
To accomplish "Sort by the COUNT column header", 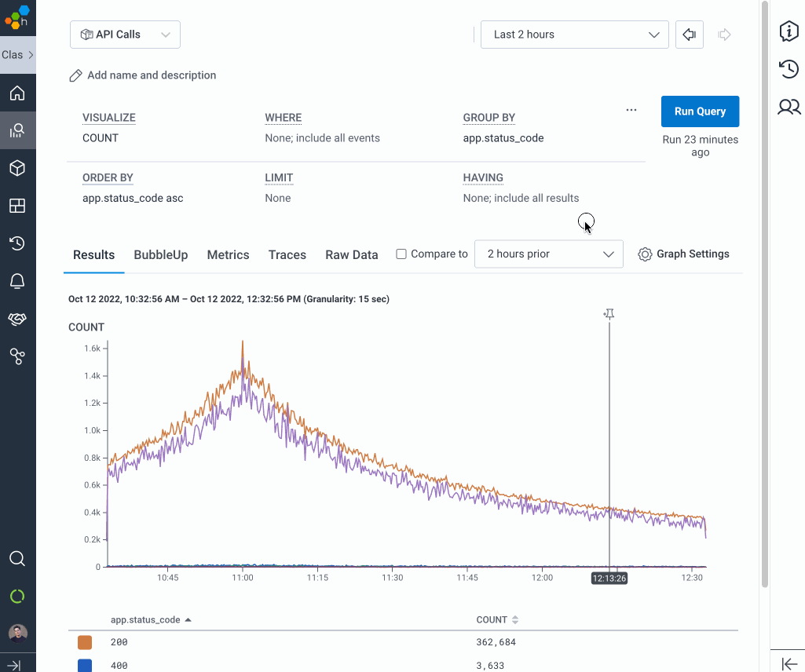I will pos(497,620).
